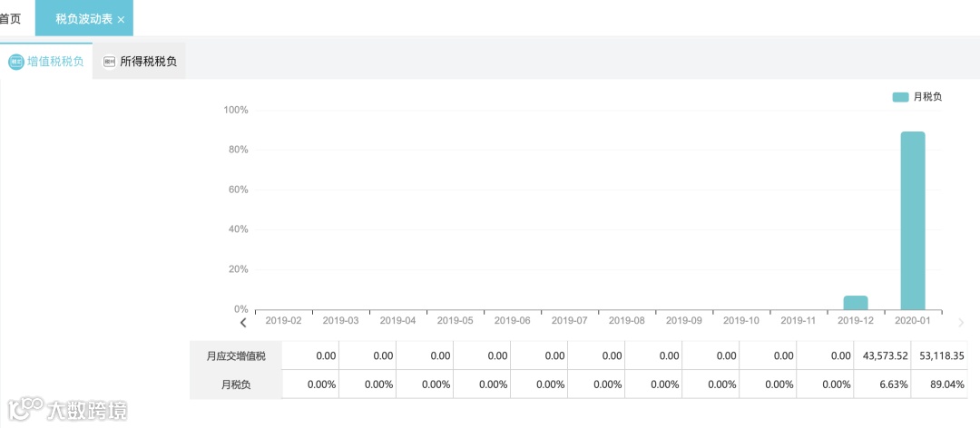
Task: Click the 增值税税负 tab icon
Action: click(x=15, y=63)
